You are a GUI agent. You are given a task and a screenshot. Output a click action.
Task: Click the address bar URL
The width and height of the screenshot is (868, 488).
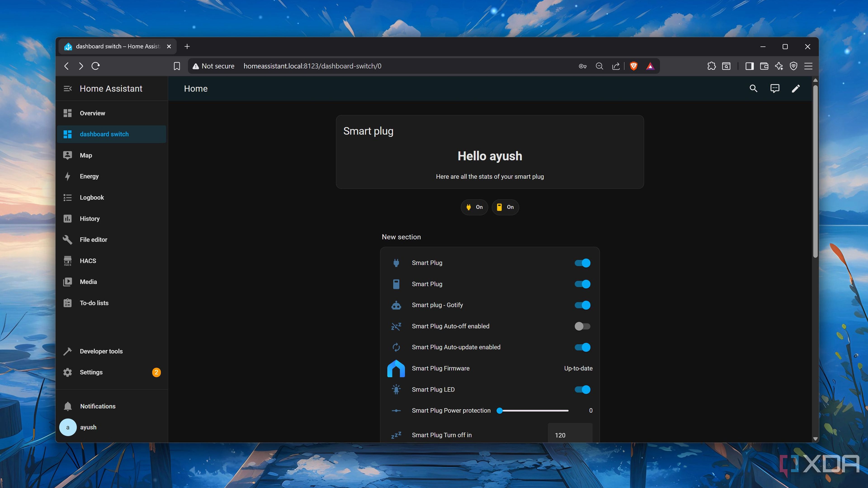[312, 66]
